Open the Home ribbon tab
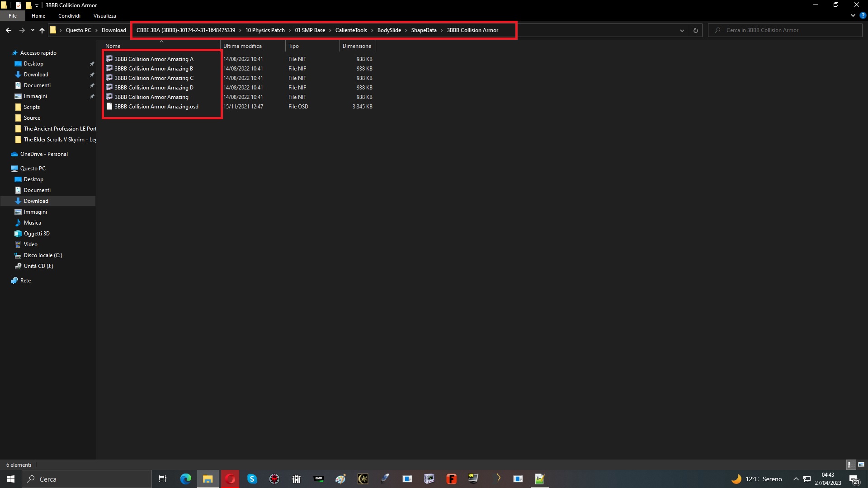The image size is (868, 488). click(38, 16)
